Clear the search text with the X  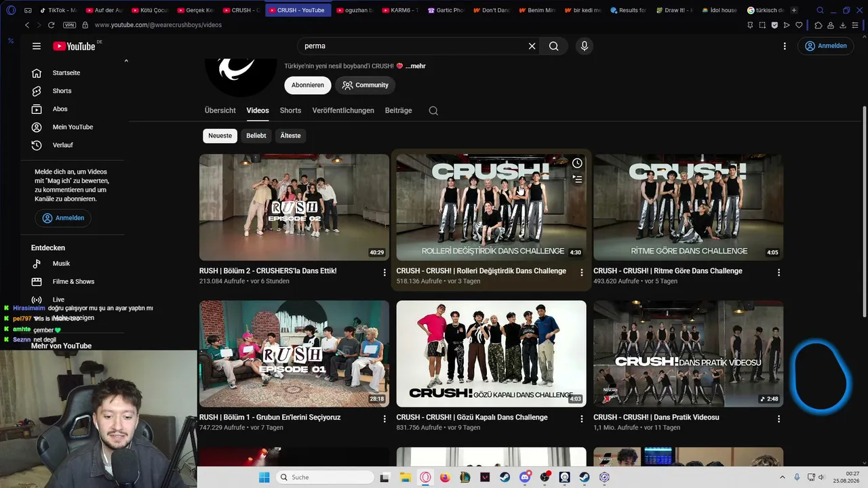pyautogui.click(x=532, y=46)
